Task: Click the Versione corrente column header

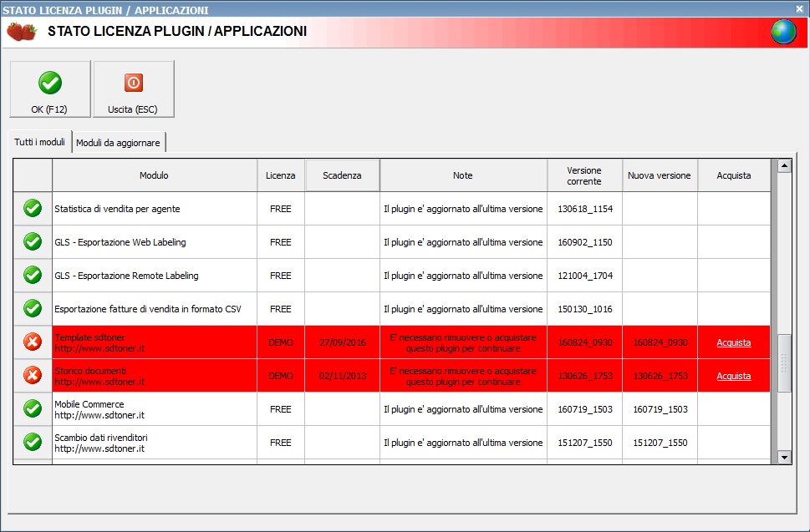Action: 585,175
